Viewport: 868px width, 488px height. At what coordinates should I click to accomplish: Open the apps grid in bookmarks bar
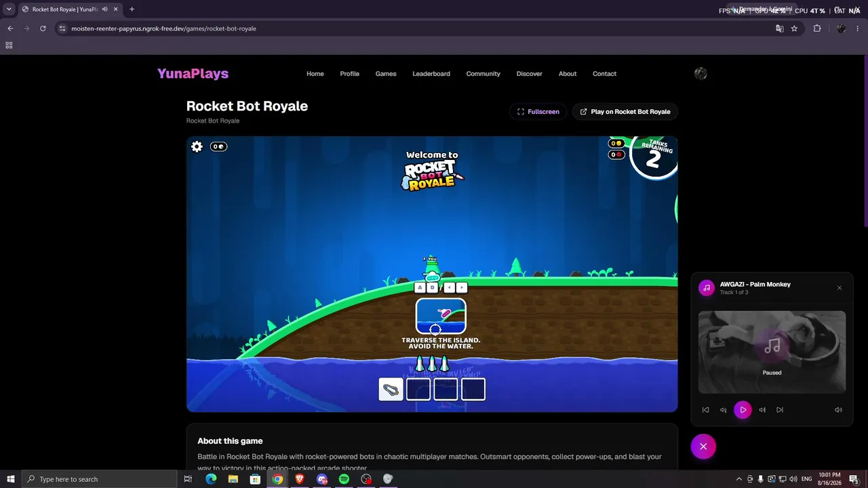9,45
